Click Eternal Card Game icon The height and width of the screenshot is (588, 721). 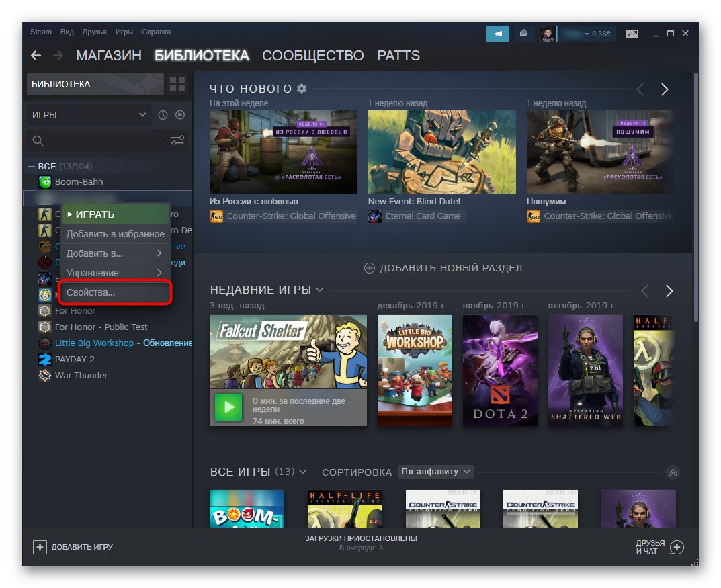point(375,216)
